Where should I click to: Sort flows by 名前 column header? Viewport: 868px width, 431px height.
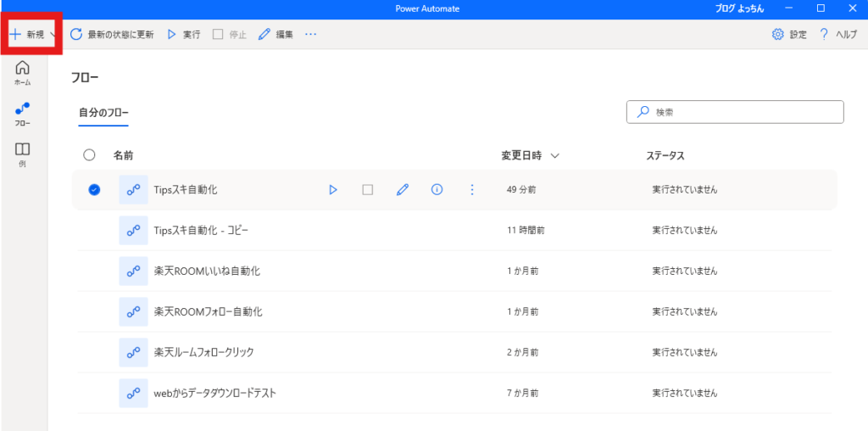pyautogui.click(x=124, y=155)
